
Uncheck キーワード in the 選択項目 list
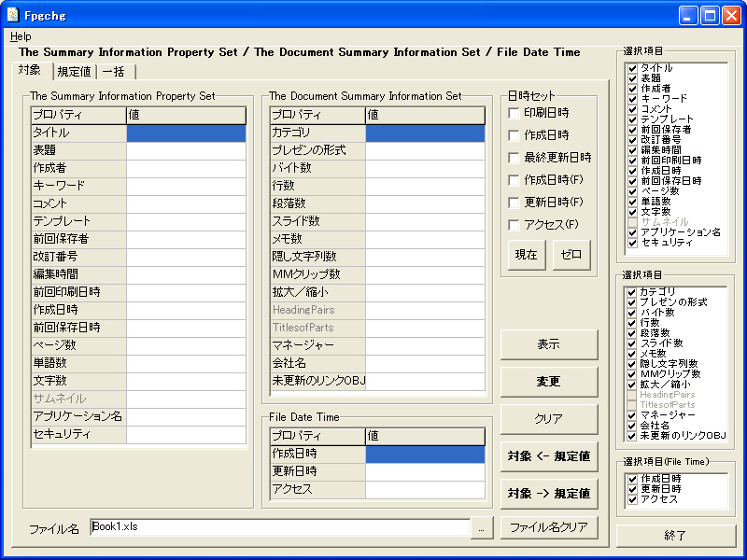click(x=633, y=99)
